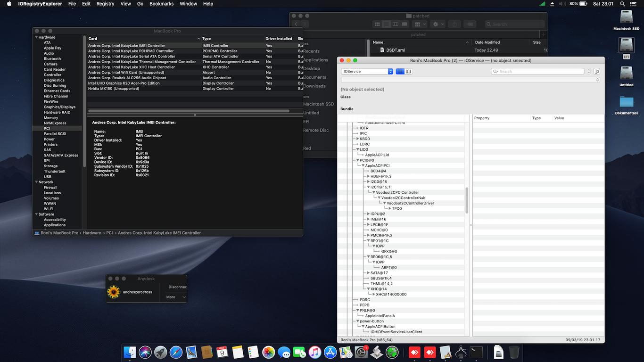Open the DSDT.aml file icon
644x362 pixels.
coord(382,50)
